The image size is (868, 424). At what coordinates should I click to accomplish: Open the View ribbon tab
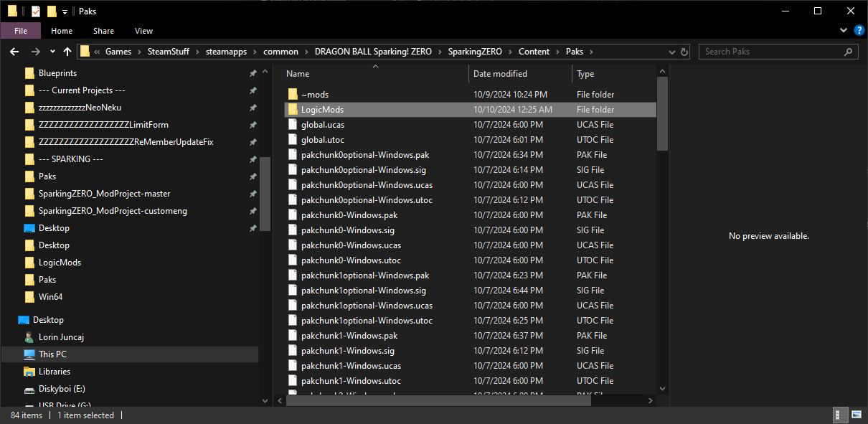point(143,31)
